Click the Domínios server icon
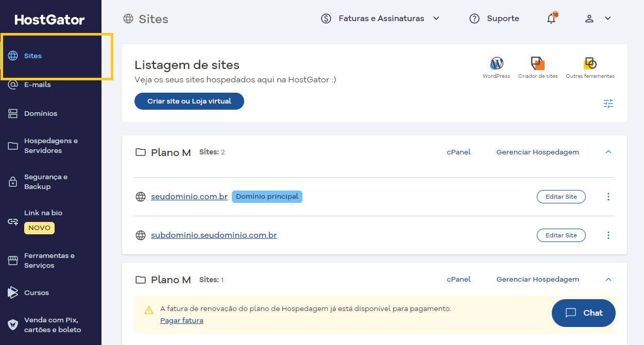The width and height of the screenshot is (644, 345). tap(13, 113)
